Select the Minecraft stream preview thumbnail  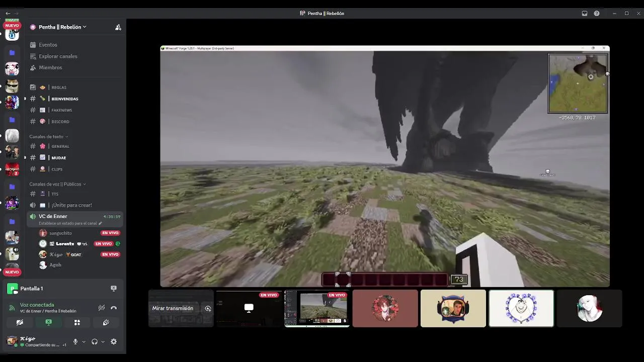317,309
